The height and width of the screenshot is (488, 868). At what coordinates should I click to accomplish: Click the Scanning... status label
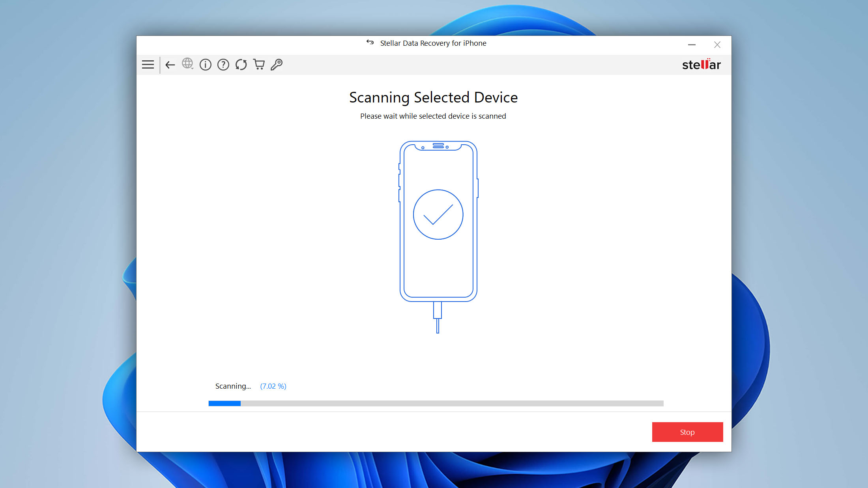pos(233,386)
